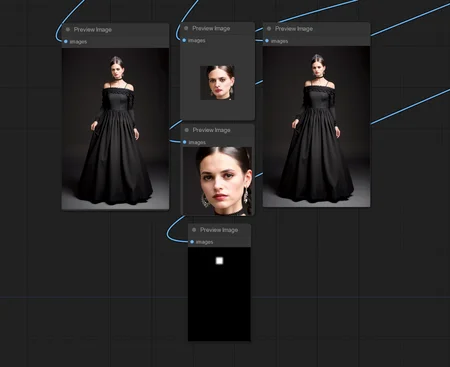Click images input port on rightmost dress node
This screenshot has width=450, height=367.
click(x=267, y=41)
